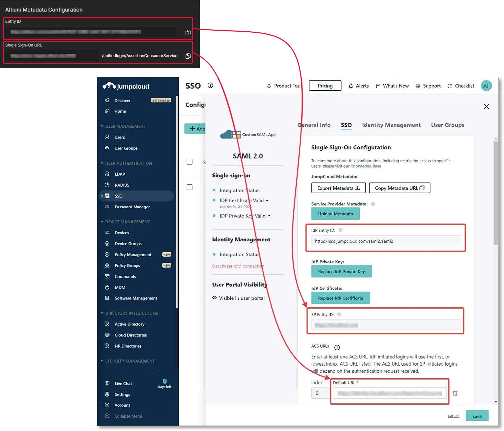Click Deactivate IdM connection link

pyautogui.click(x=238, y=266)
